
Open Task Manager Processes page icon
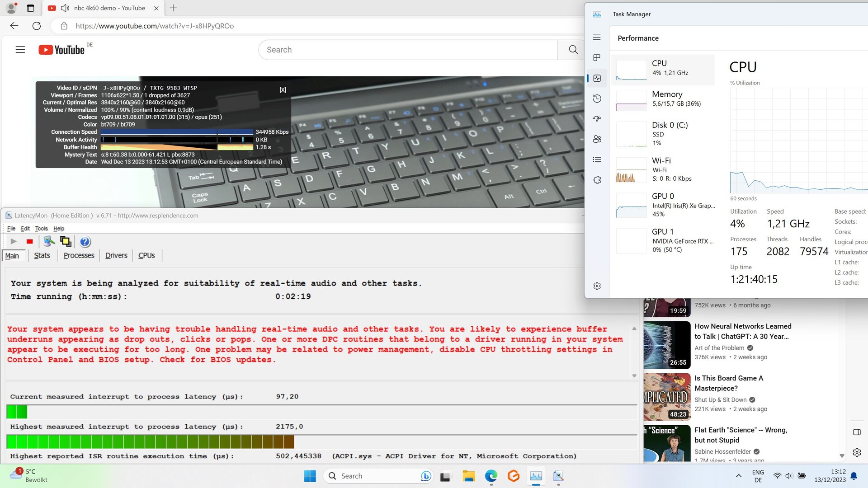tap(597, 58)
